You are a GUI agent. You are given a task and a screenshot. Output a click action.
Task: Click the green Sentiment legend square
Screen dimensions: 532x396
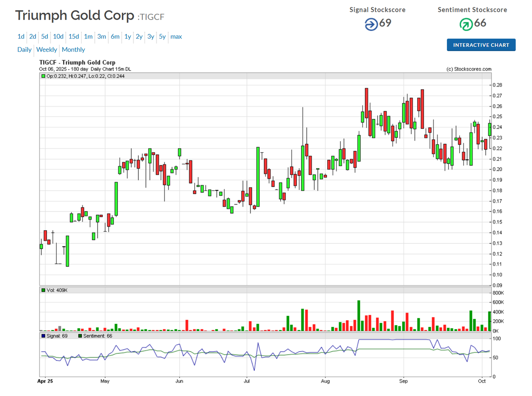(x=80, y=336)
